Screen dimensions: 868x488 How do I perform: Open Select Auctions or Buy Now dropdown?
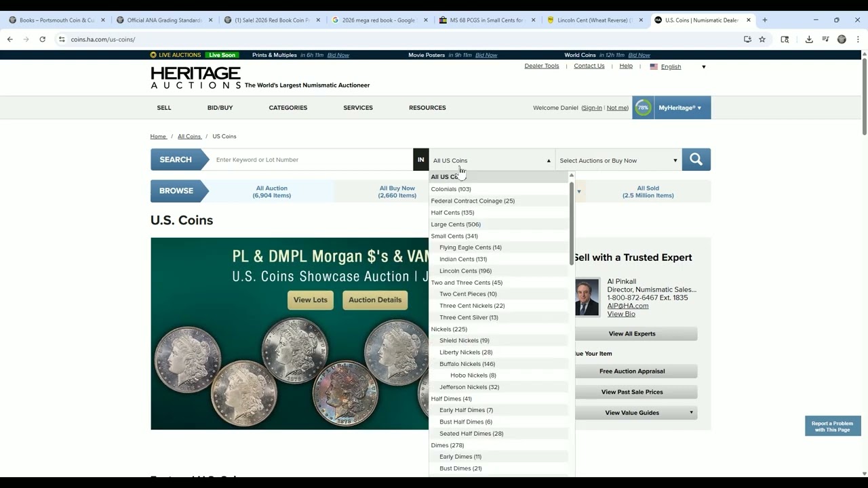click(x=618, y=161)
